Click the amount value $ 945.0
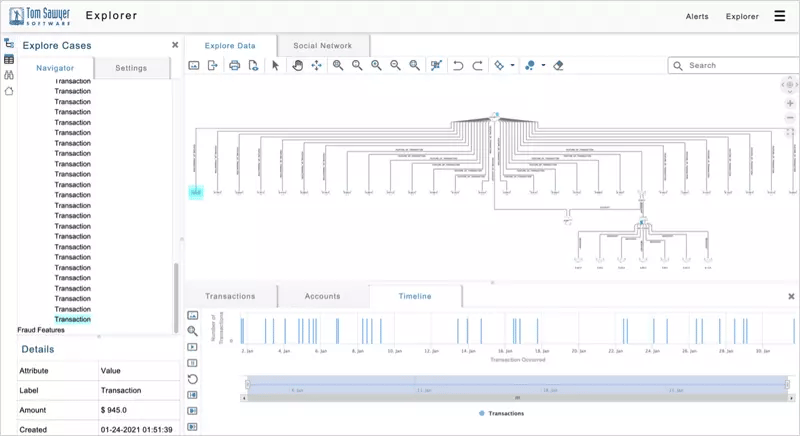 (x=114, y=410)
